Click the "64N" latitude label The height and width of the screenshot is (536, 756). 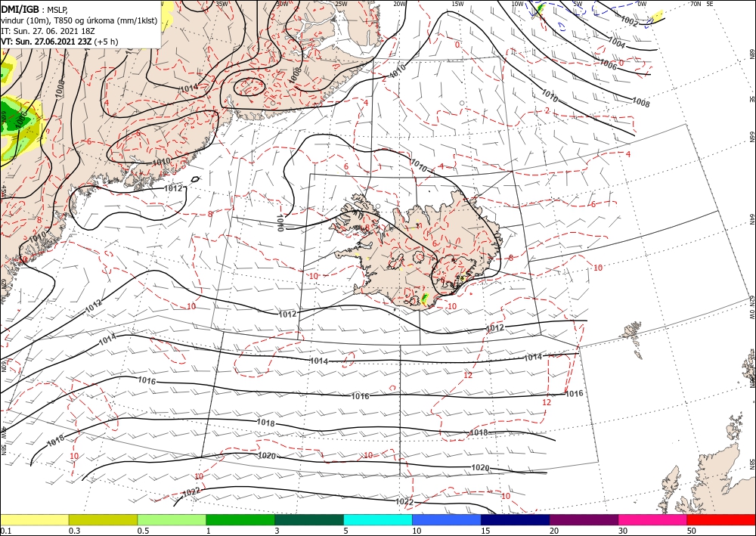751,218
